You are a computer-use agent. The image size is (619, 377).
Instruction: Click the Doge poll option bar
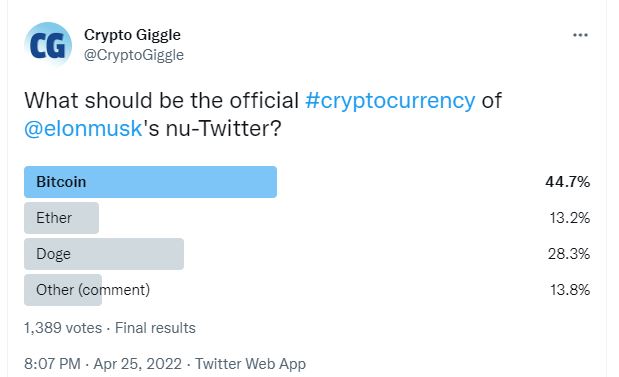104,254
